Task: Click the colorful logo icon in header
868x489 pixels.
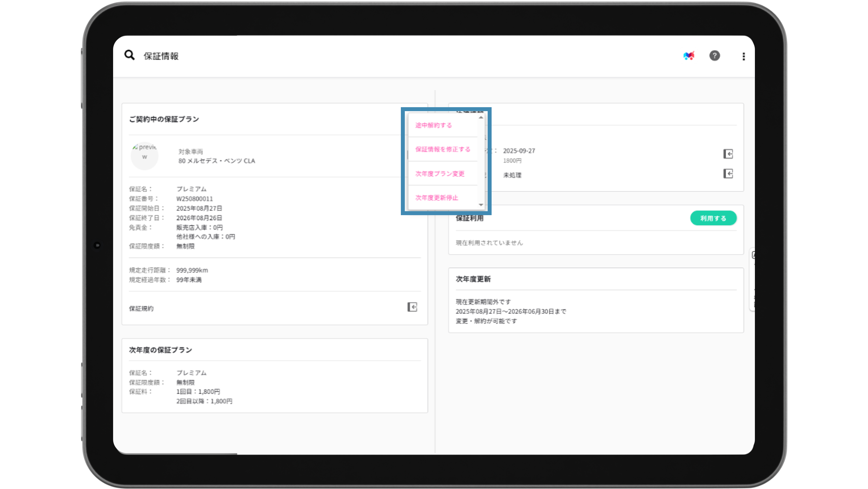Action: click(688, 56)
